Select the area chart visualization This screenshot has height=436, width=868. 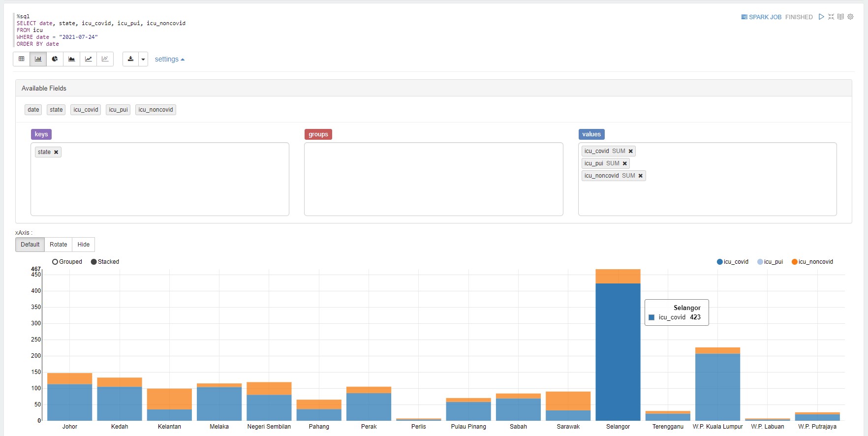tap(71, 59)
